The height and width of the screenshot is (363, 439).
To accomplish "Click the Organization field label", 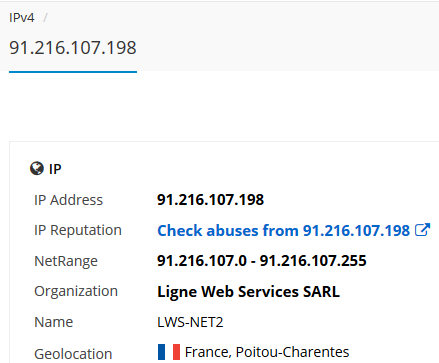I will click(76, 291).
